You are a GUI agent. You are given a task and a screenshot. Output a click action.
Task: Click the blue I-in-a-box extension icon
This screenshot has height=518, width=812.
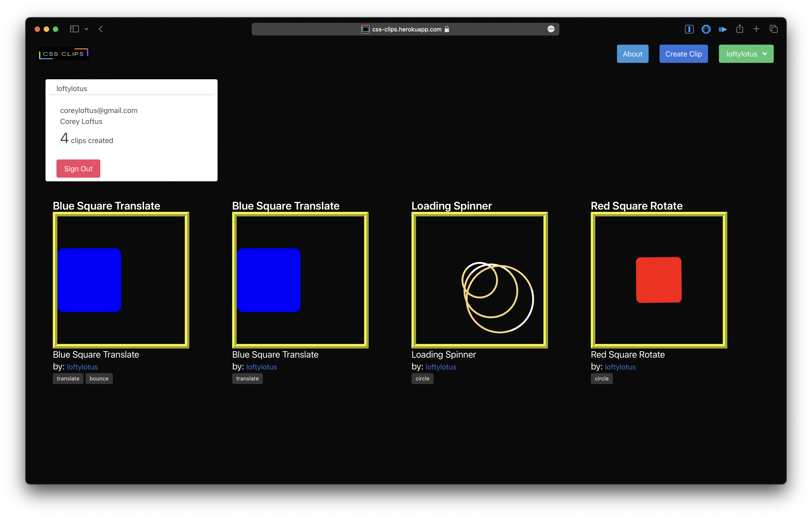click(689, 29)
